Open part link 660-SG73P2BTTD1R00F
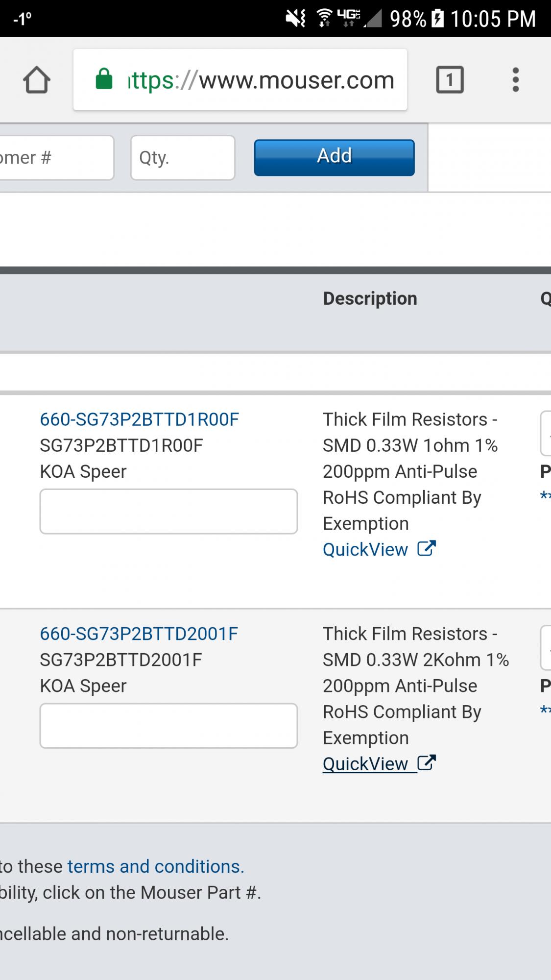This screenshot has height=980, width=551. tap(139, 419)
